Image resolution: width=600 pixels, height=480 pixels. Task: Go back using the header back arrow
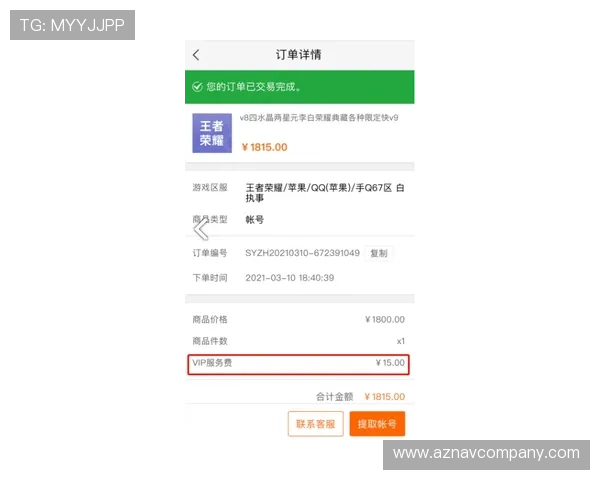coord(196,55)
